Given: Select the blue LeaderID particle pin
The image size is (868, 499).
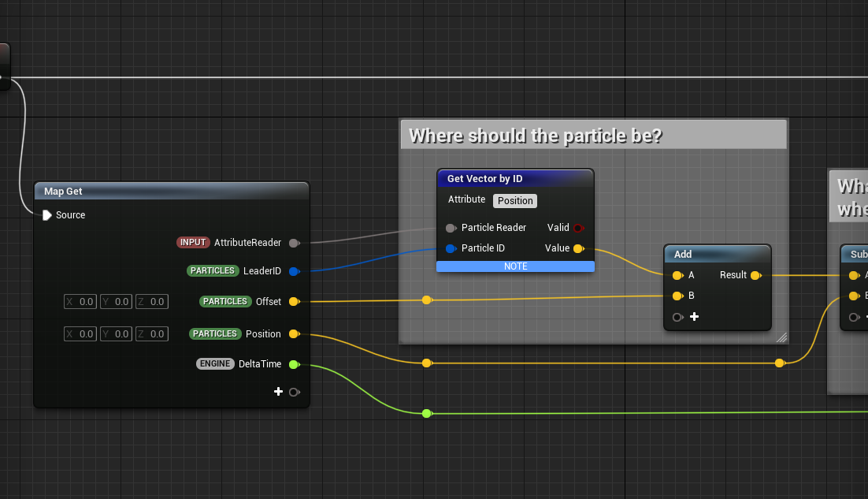Looking at the screenshot, I should [295, 270].
